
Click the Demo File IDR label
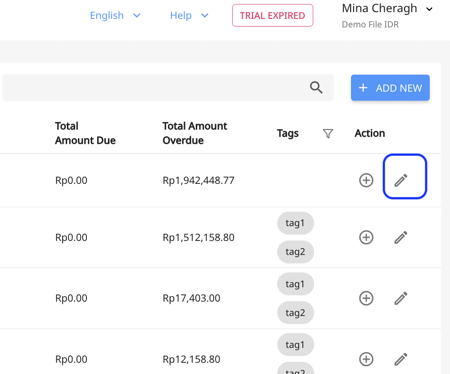click(370, 25)
